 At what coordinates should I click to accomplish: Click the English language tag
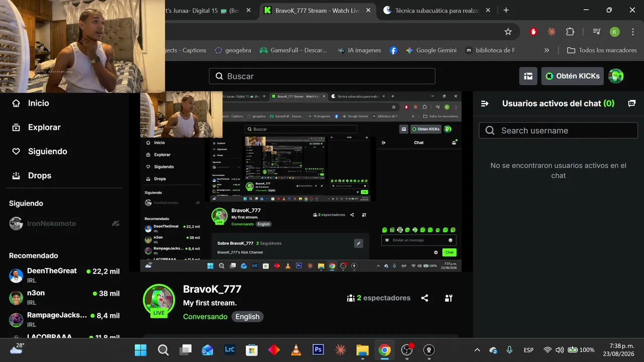pyautogui.click(x=248, y=317)
